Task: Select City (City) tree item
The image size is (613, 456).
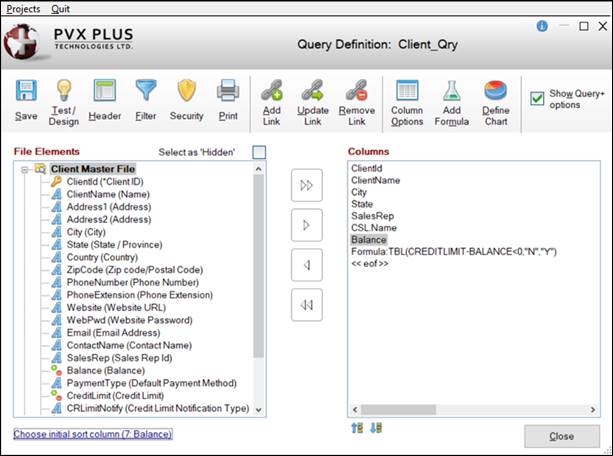Action: click(x=86, y=232)
